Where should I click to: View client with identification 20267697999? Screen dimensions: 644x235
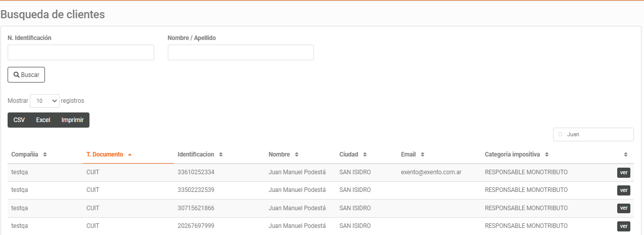pos(624,226)
